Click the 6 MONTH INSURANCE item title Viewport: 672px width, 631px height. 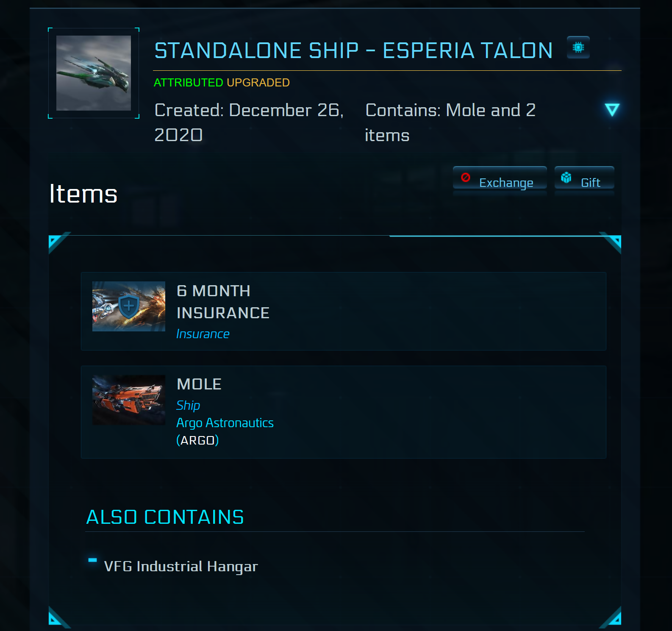223,302
